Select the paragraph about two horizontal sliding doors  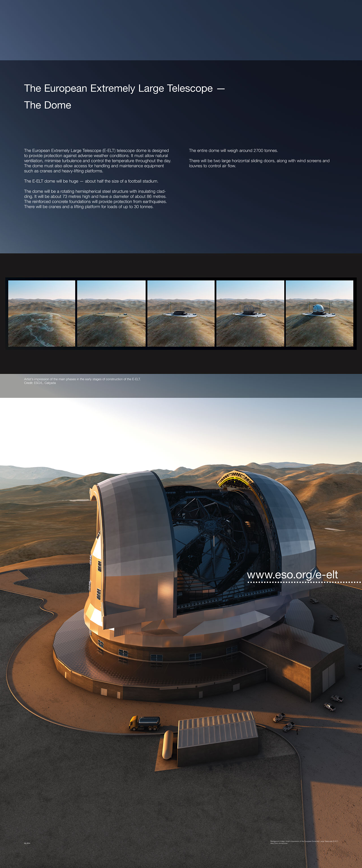click(259, 163)
